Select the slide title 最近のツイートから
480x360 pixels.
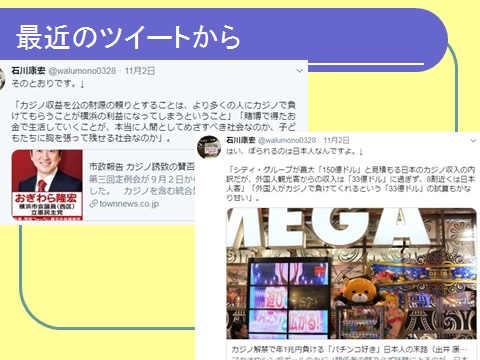128,37
